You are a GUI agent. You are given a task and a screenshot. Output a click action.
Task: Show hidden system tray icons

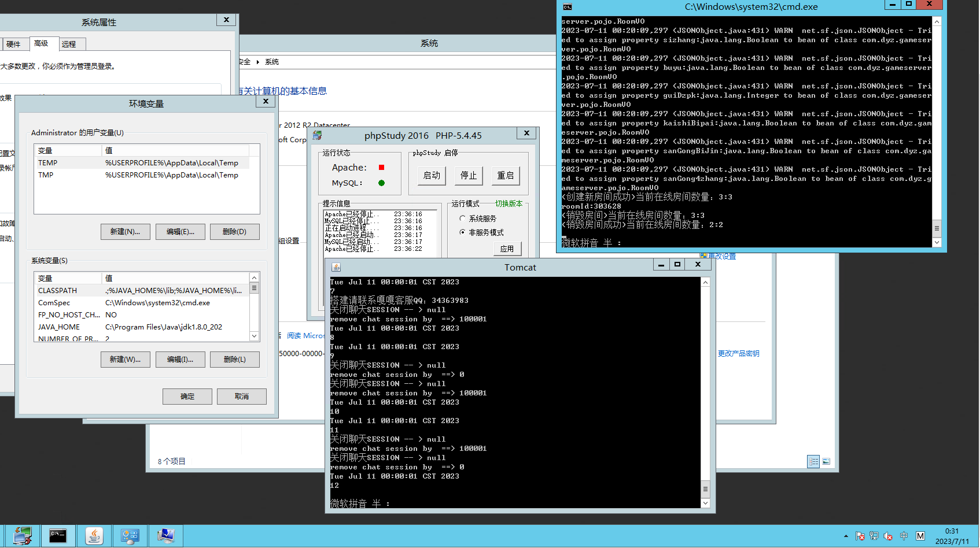click(846, 536)
